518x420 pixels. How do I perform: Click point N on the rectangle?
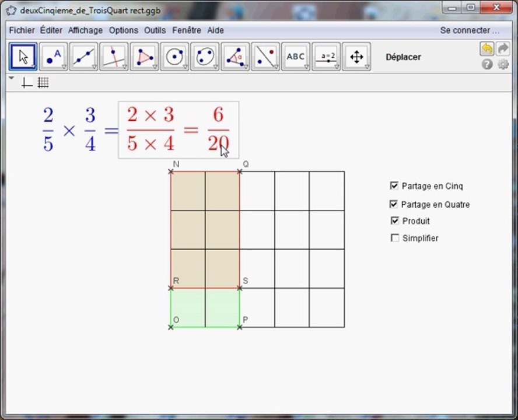171,171
